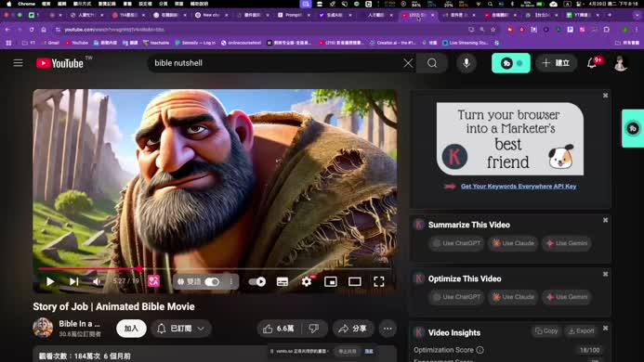Optimize video using Use ChatGPT
This screenshot has height=362, width=644.
tap(456, 297)
